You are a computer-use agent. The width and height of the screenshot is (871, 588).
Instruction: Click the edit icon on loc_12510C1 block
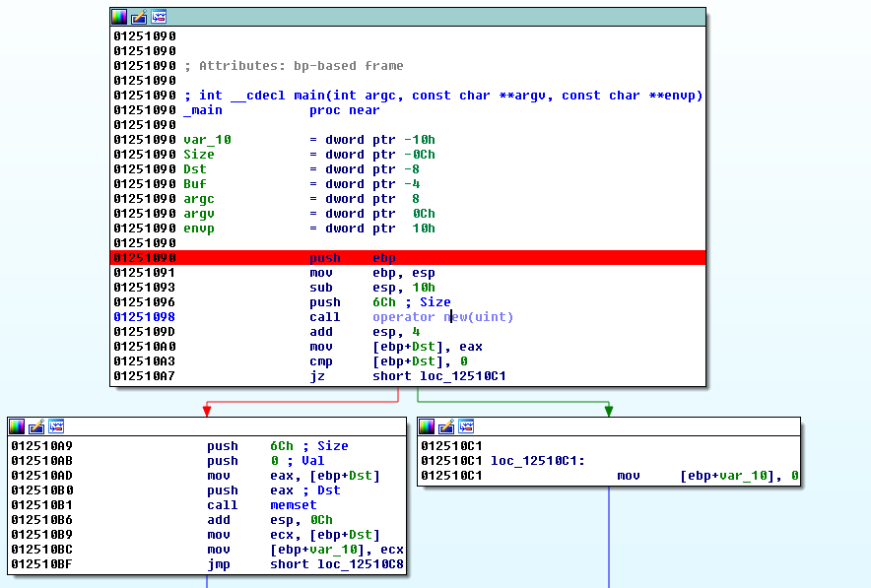[446, 426]
